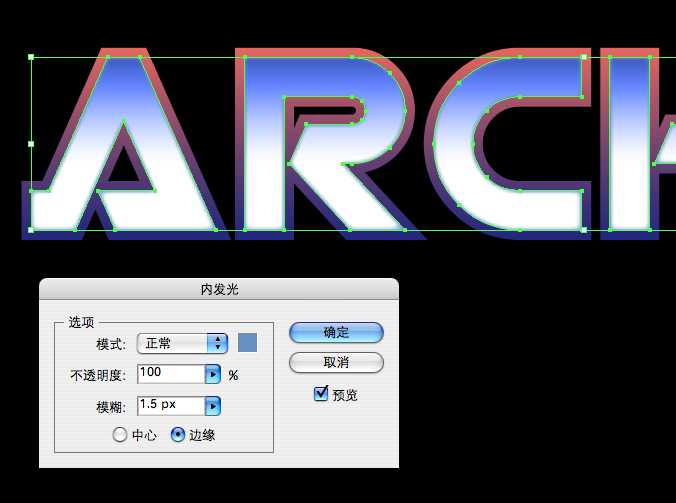Click into the 模糊 blur value field
676x503 pixels.
(170, 405)
